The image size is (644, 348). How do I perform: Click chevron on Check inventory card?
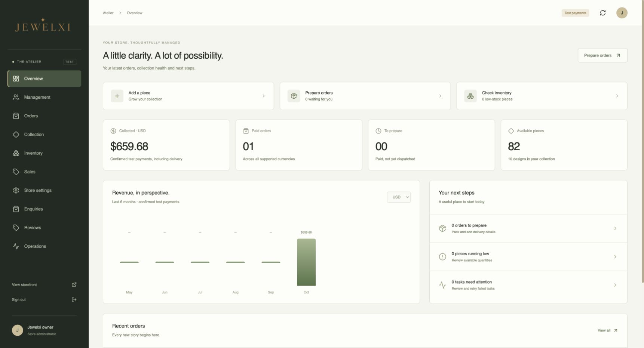(x=617, y=96)
